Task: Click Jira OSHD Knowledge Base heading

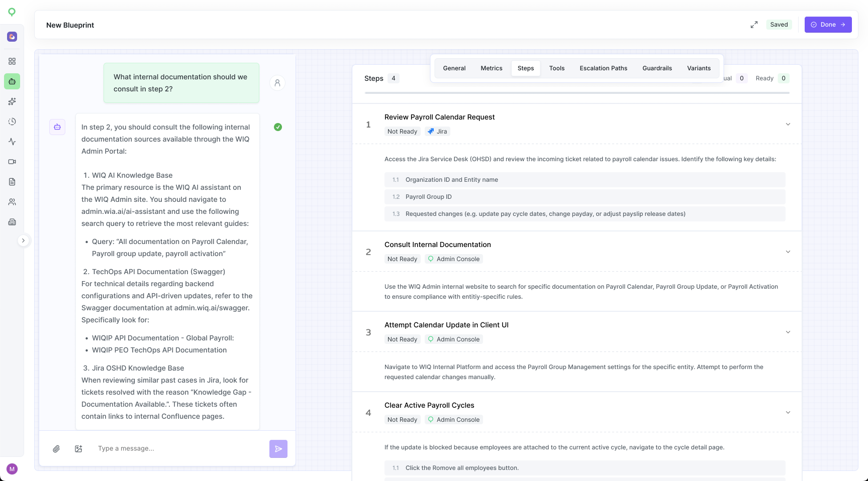Action: point(138,368)
